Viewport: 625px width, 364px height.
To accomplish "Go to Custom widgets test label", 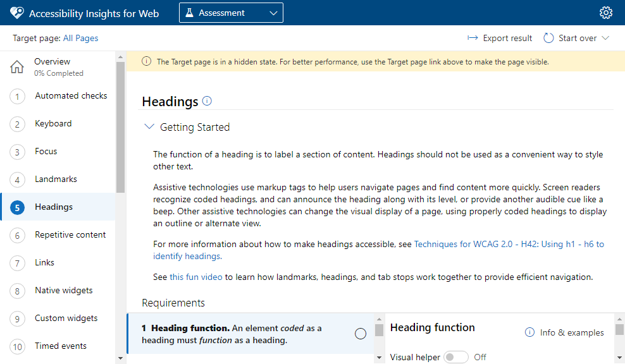I will tap(66, 318).
